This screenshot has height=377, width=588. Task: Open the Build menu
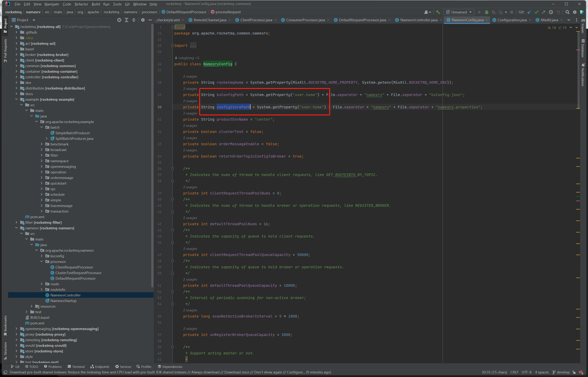(96, 4)
